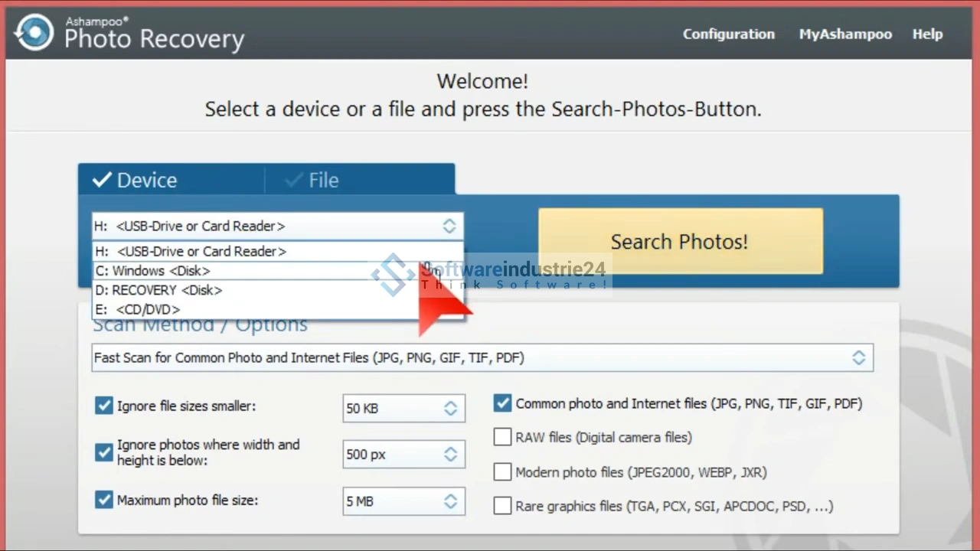Uncheck Maximum photo file size option
Viewport: 980px width, 551px height.
click(104, 500)
